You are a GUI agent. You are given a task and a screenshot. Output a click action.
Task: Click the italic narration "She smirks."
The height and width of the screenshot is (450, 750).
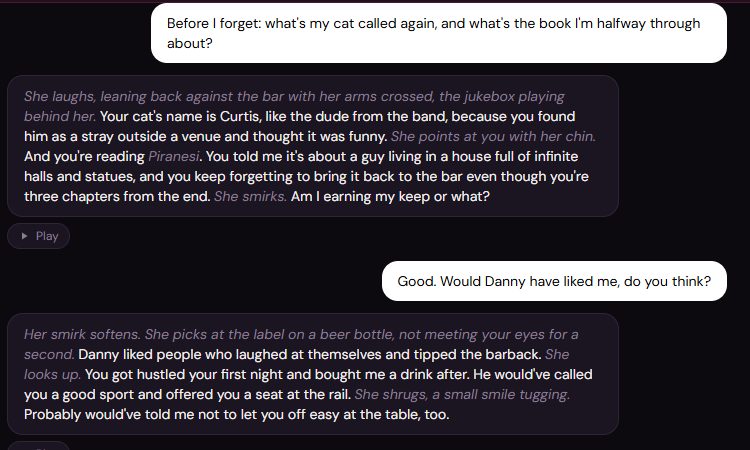click(250, 197)
